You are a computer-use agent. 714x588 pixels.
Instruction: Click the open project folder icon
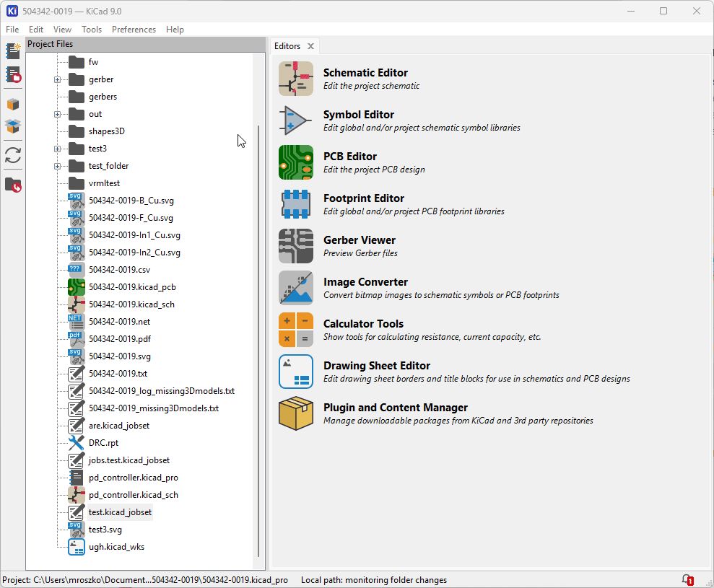(13, 185)
